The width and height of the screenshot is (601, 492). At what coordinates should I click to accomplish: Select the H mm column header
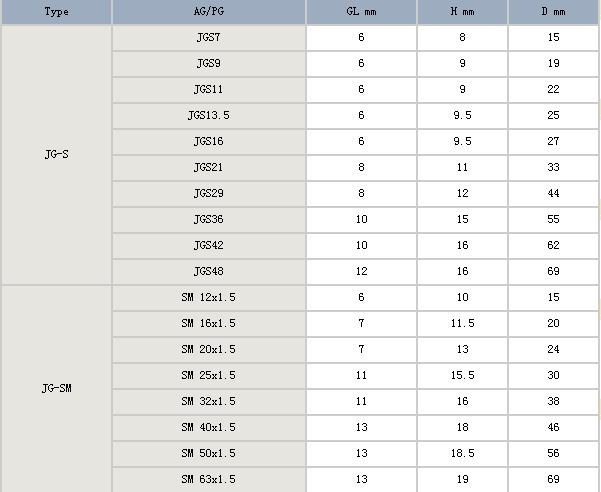pos(462,12)
